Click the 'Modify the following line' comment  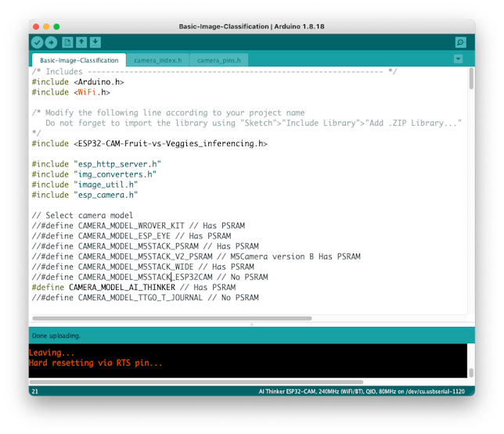click(x=168, y=113)
